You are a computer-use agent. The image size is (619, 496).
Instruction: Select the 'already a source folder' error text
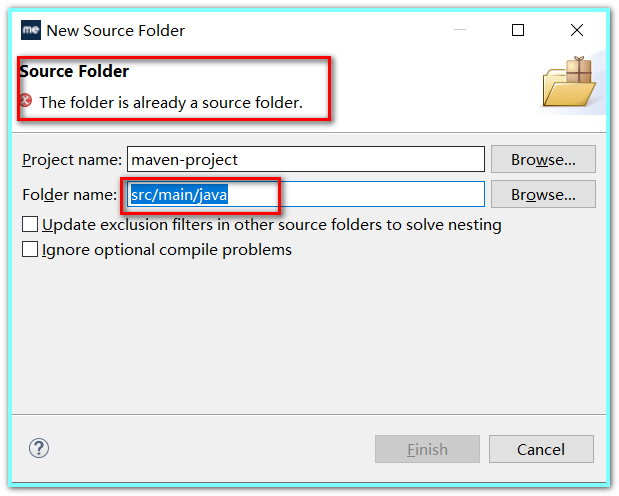[x=171, y=103]
